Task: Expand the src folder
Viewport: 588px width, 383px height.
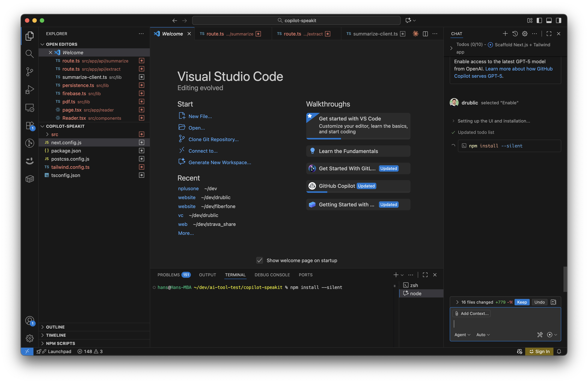Action: [x=55, y=134]
